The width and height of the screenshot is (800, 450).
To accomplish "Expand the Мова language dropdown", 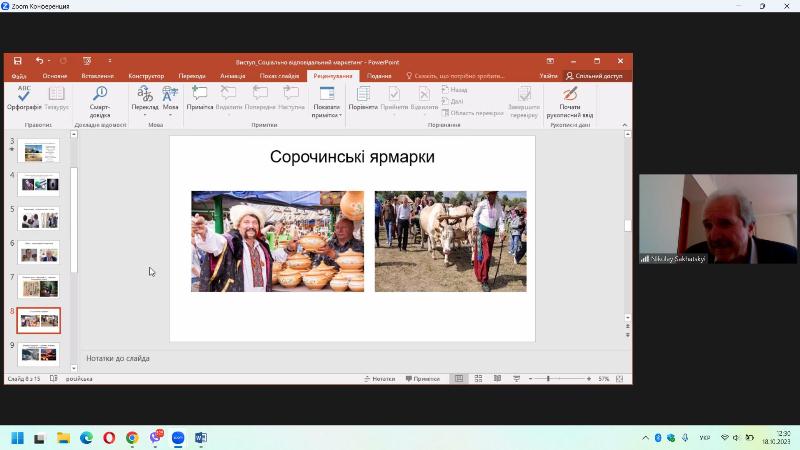I will click(x=171, y=106).
